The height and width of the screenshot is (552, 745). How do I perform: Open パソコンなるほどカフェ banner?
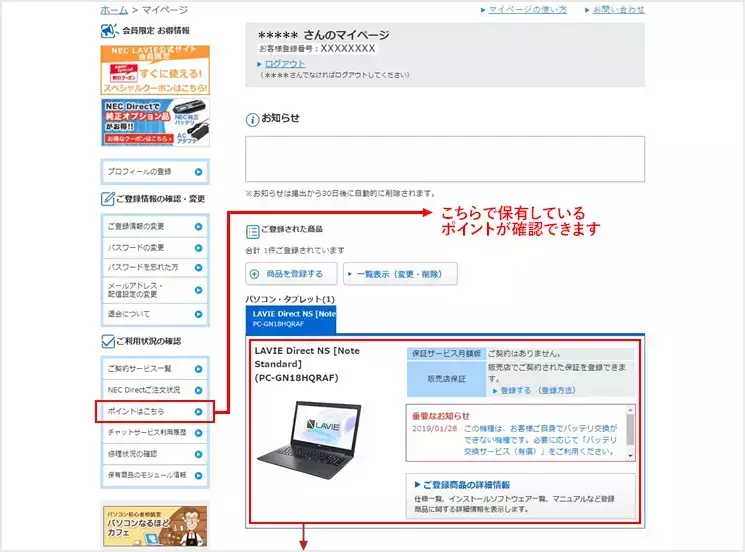pos(155,526)
